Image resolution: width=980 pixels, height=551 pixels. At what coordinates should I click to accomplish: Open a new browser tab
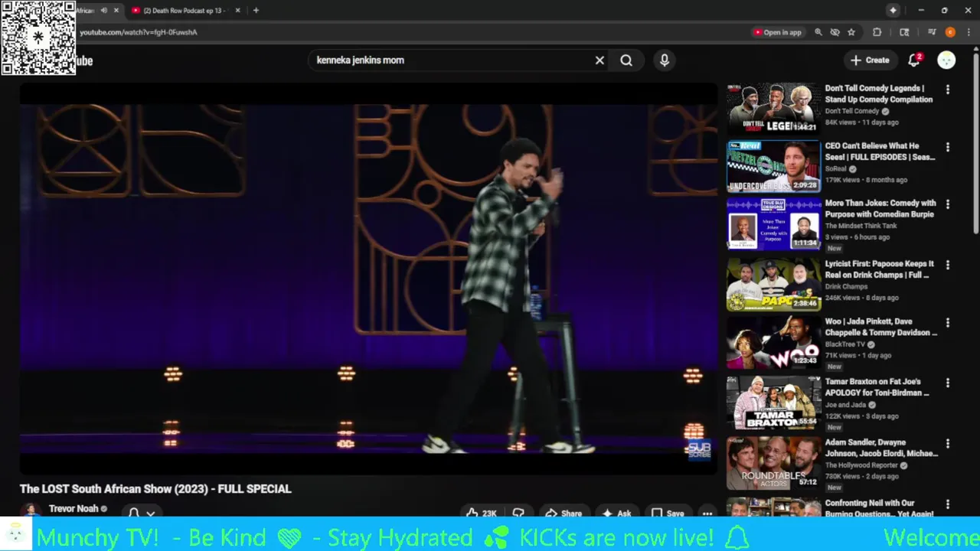pos(256,11)
